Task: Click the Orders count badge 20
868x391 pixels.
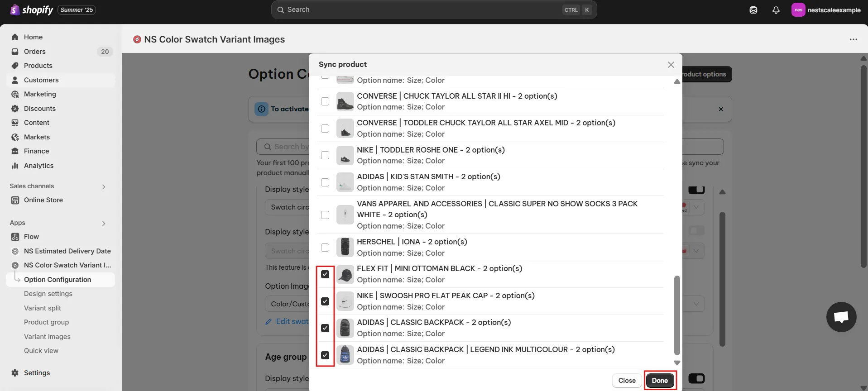Action: click(x=105, y=52)
